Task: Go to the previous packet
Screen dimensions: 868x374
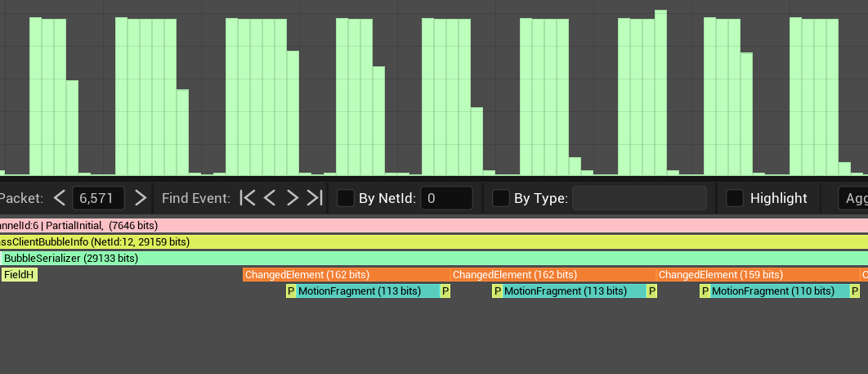Action: pyautogui.click(x=59, y=198)
